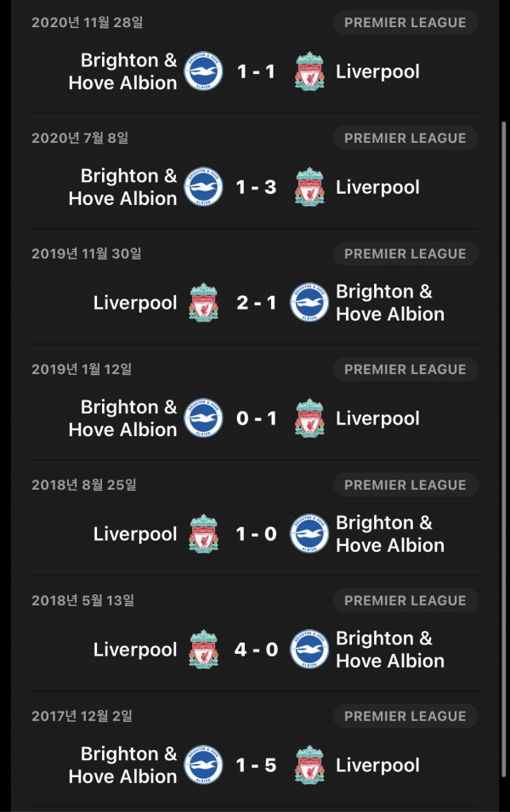Click the 2020년 7월 8일 date label

[x=80, y=139]
